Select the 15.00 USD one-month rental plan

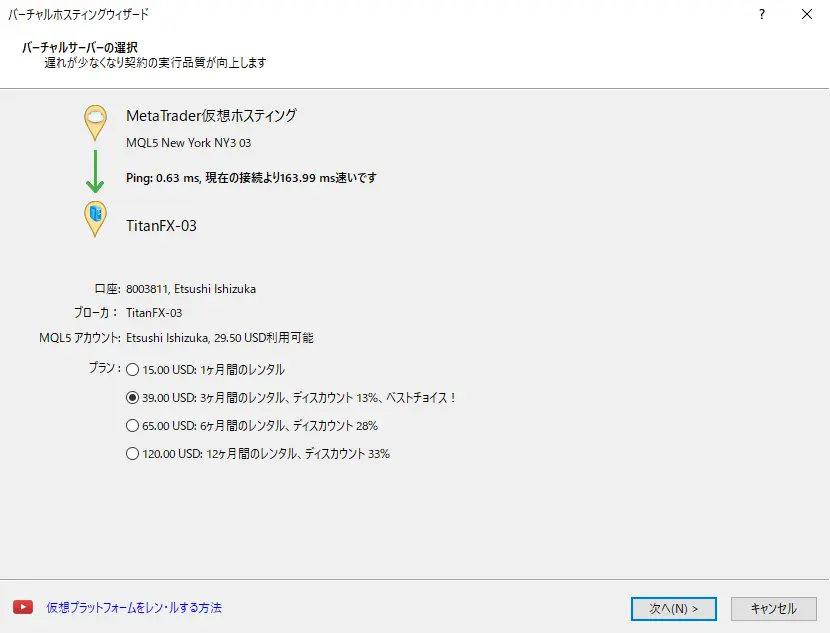click(x=132, y=369)
